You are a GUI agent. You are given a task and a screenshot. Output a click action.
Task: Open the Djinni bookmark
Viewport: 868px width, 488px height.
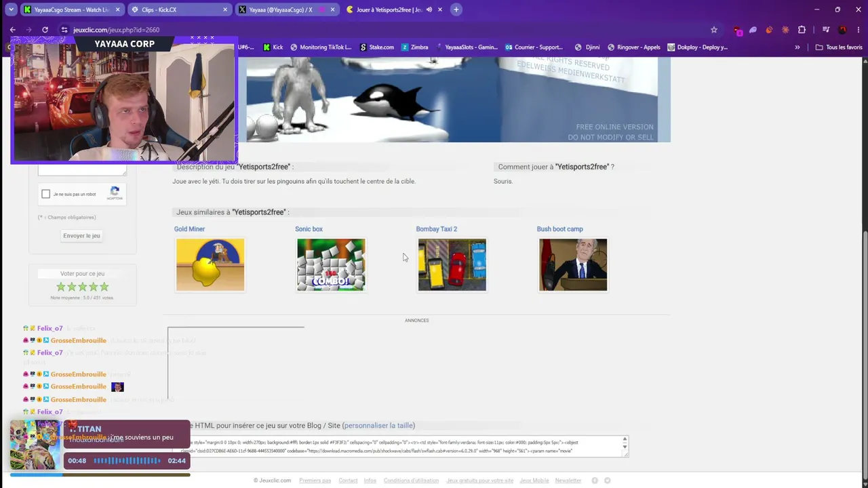click(x=587, y=47)
